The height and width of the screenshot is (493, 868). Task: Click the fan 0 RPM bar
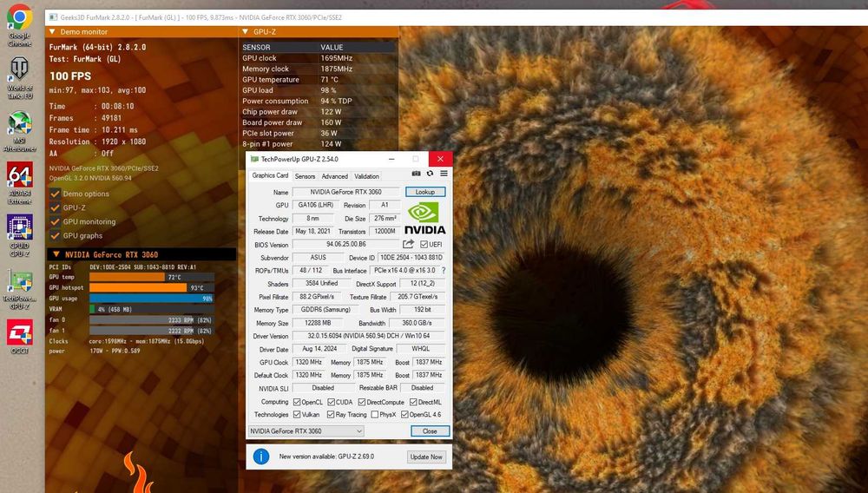pos(152,319)
